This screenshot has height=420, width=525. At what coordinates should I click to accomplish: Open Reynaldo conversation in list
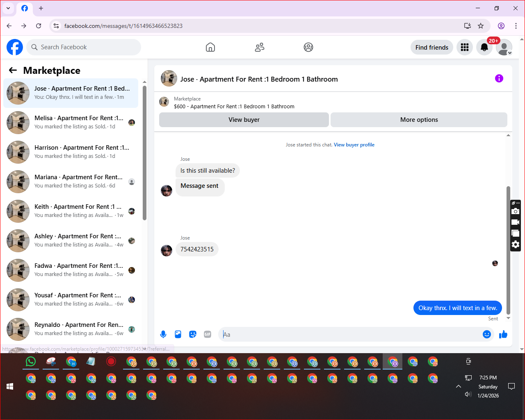tap(71, 329)
